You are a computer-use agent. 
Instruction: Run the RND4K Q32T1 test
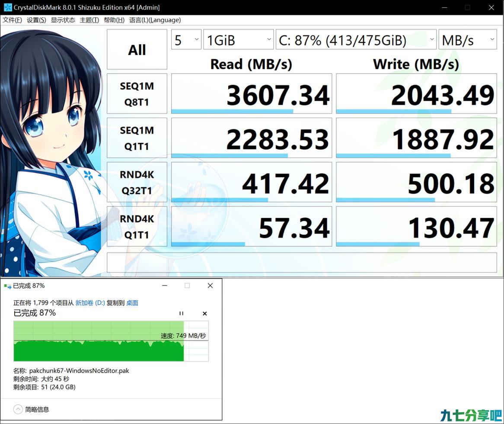point(137,182)
